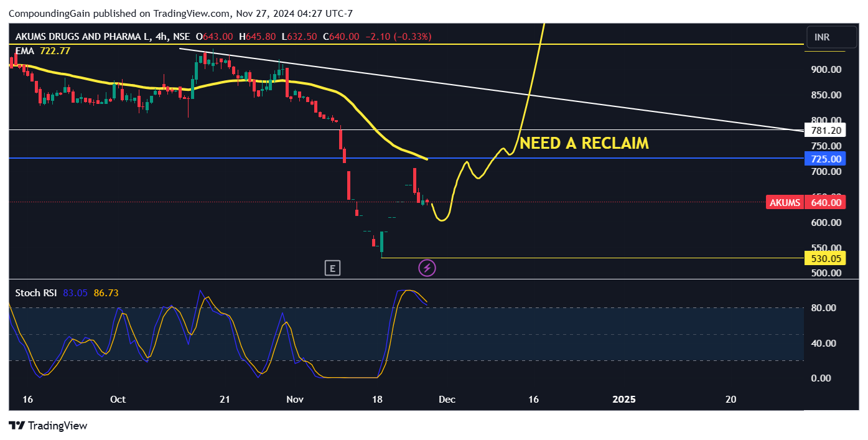This screenshot has width=868, height=440.
Task: Click the 'Nov' date axis label
Action: coord(295,399)
